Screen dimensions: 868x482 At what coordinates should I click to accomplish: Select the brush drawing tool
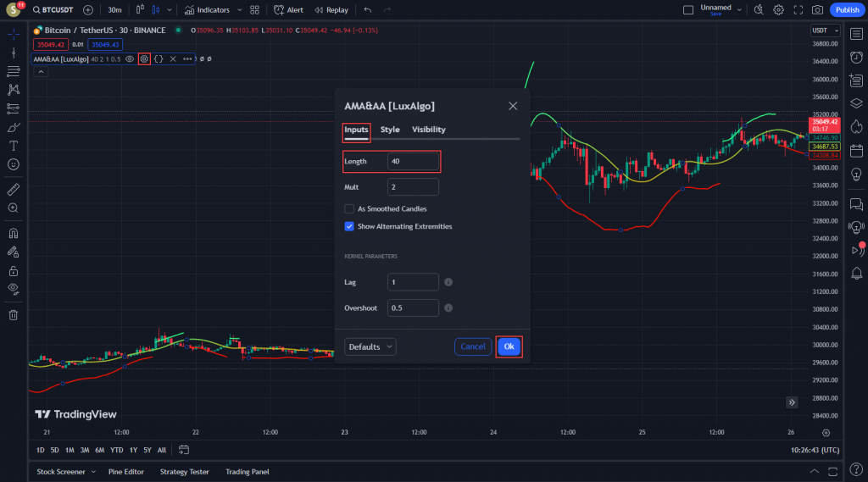pos(14,127)
